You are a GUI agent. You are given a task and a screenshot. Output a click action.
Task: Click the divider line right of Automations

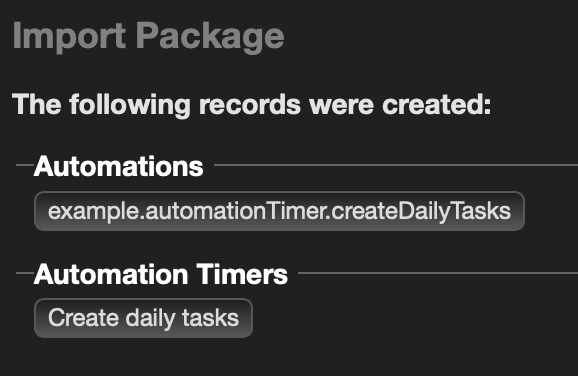tap(396, 165)
